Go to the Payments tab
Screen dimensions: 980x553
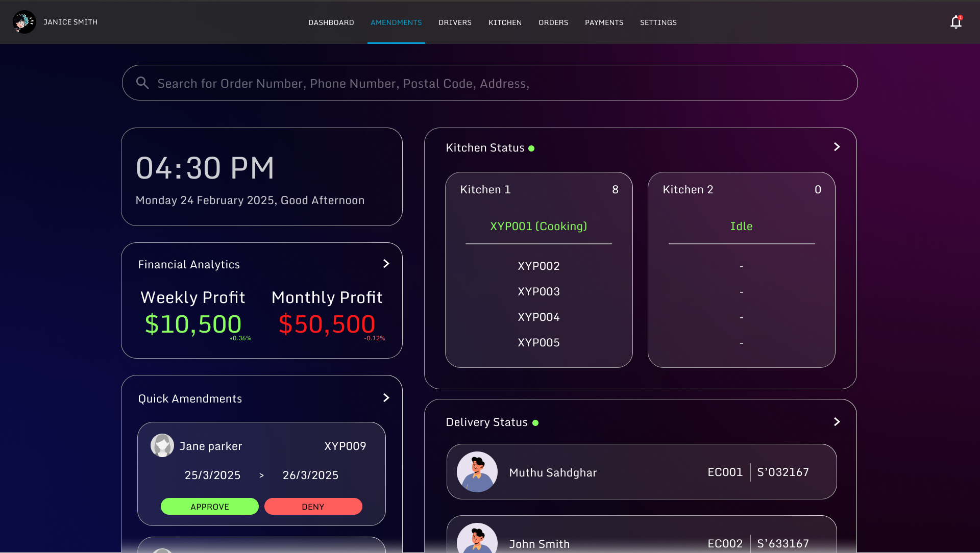coord(604,22)
